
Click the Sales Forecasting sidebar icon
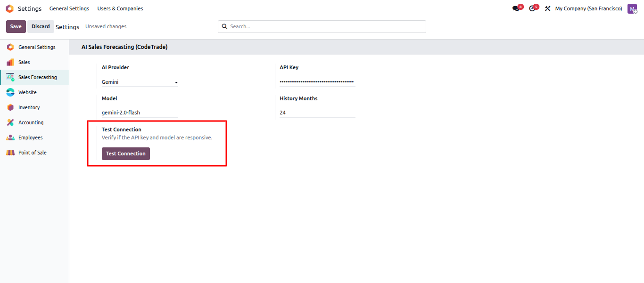[x=10, y=77]
